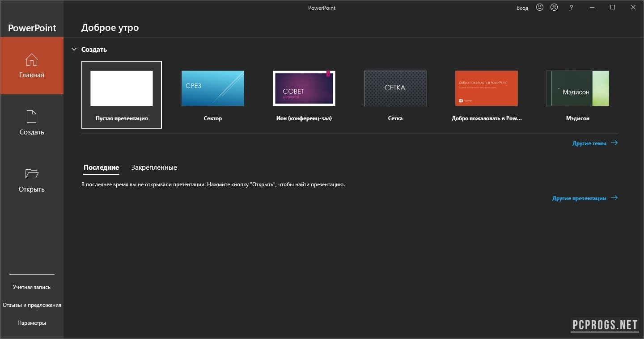The image size is (644, 339).
Task: Open the feedback smiley icon in title bar
Action: 540,7
